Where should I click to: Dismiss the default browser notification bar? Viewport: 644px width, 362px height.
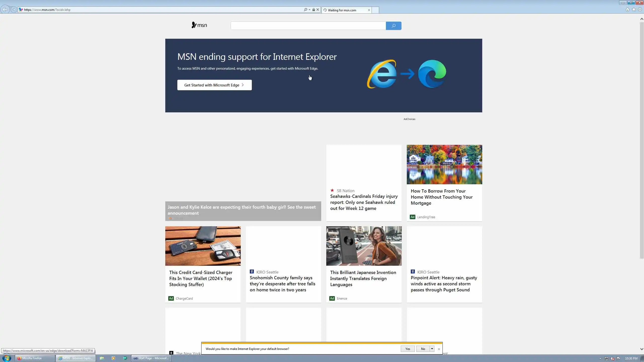pos(439,349)
